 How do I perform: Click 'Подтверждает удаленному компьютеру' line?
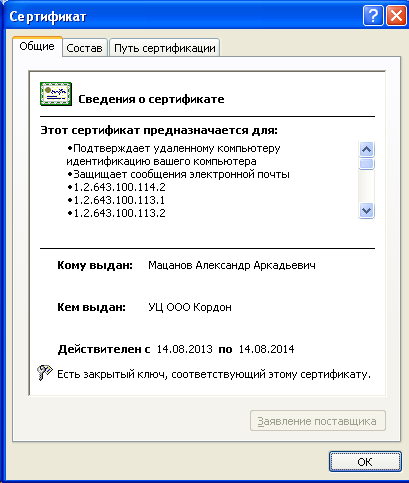tap(174, 148)
